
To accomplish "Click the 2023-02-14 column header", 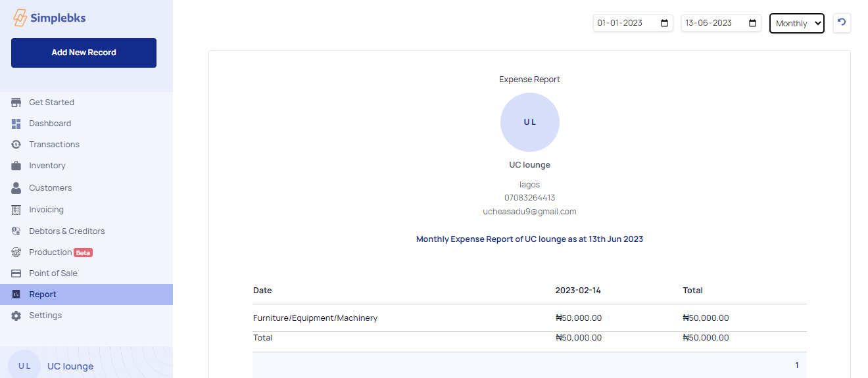I will [578, 291].
